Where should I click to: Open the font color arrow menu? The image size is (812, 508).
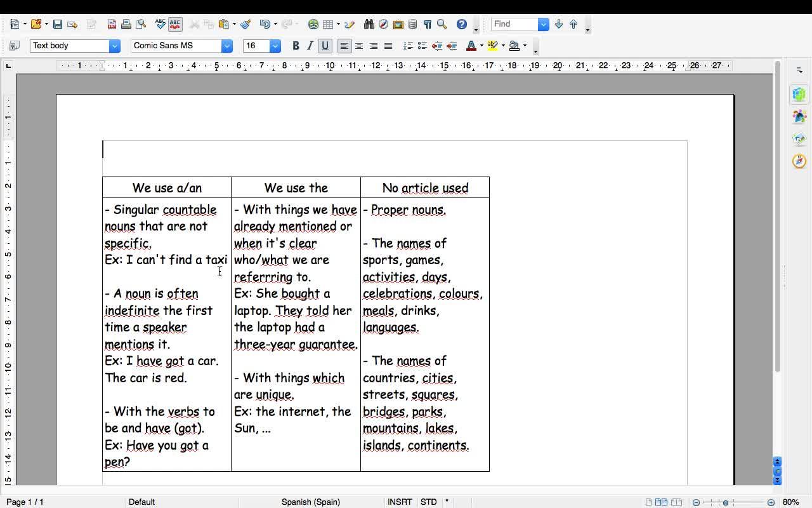[x=481, y=46]
